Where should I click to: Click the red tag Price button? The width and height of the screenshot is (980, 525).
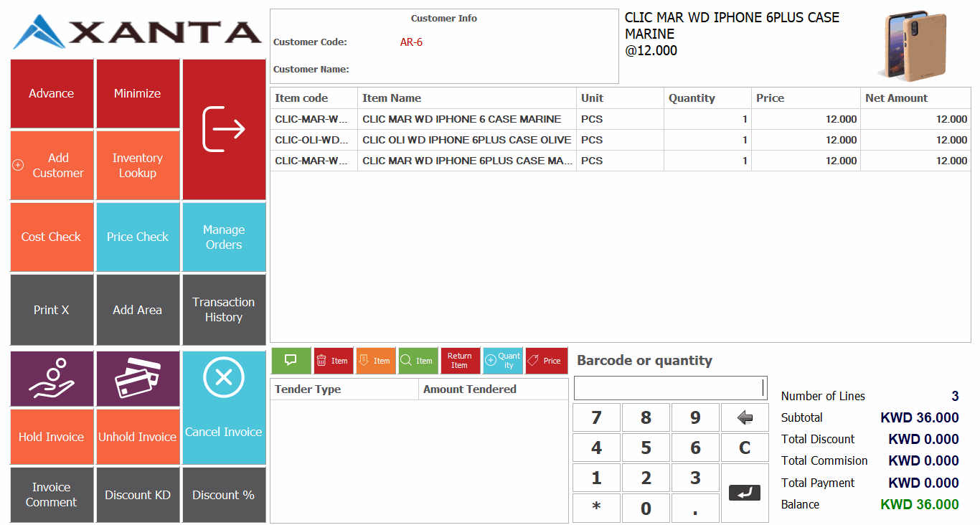[546, 361]
